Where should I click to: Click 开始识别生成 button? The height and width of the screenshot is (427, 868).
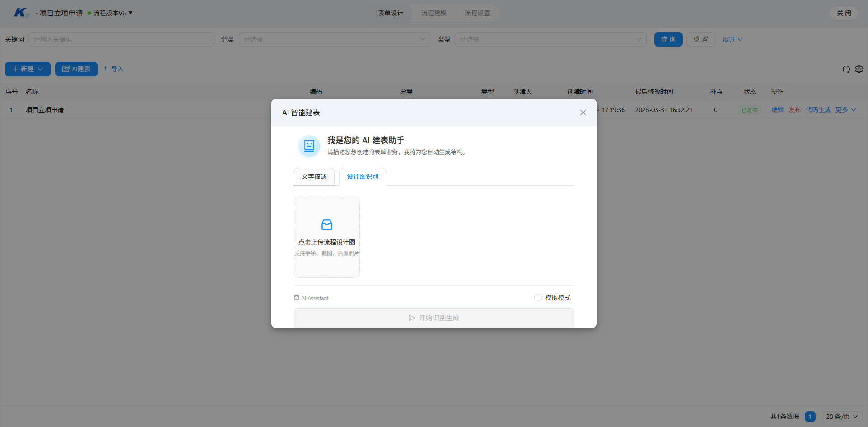click(434, 318)
